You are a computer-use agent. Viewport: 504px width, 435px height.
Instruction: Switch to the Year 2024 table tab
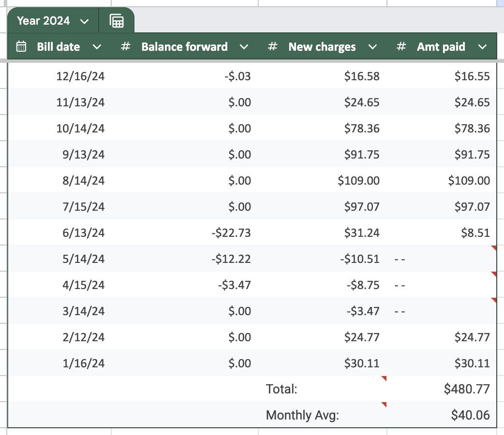click(x=44, y=20)
